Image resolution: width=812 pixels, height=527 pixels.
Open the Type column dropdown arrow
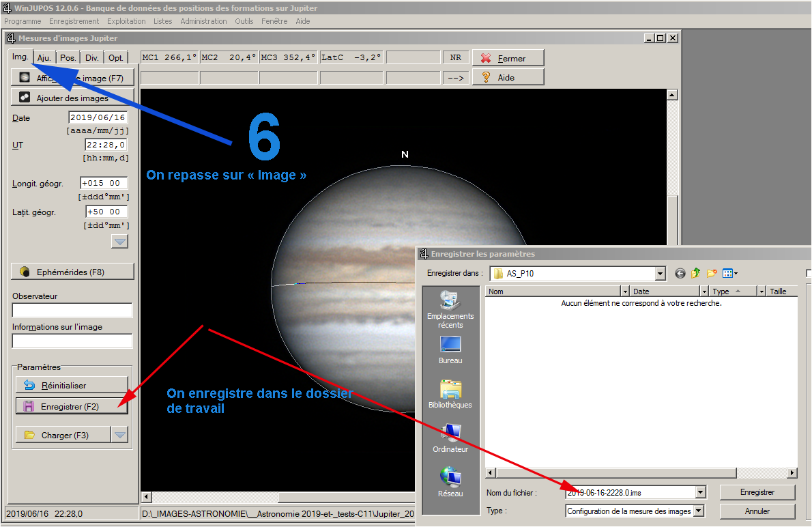(x=762, y=291)
